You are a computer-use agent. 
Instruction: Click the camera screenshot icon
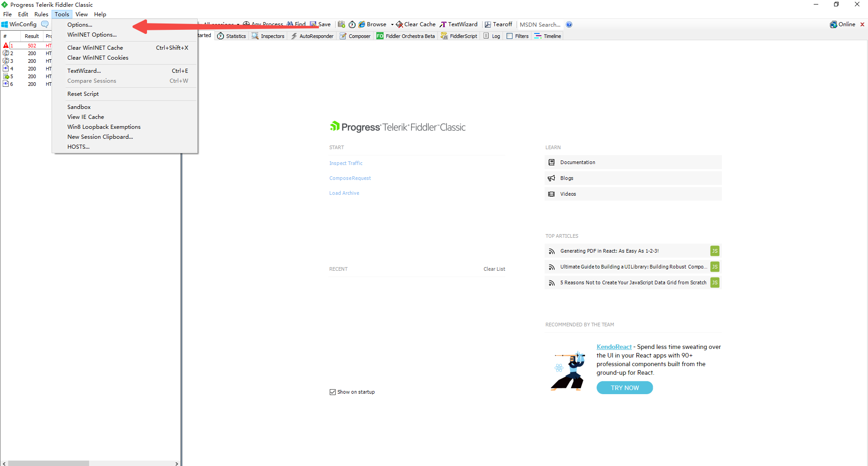pos(342,24)
